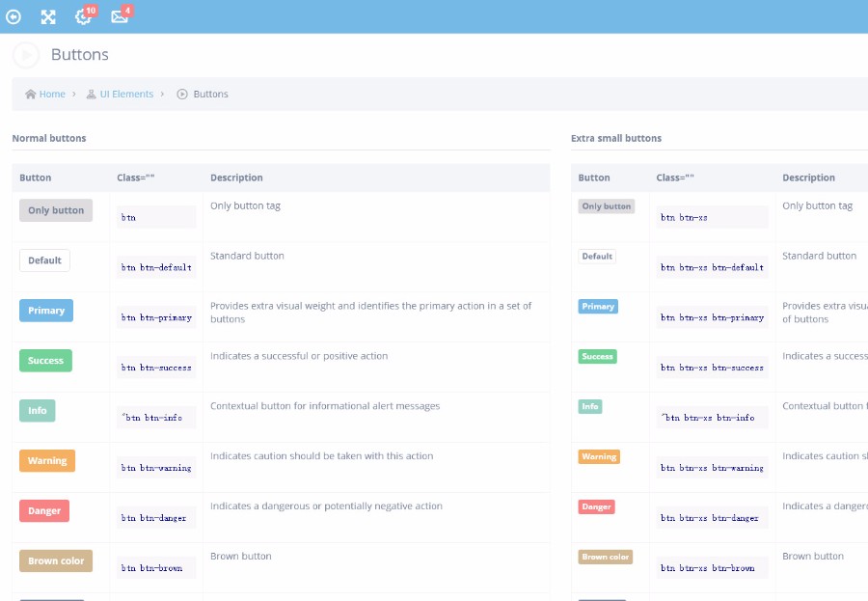Click the flask icon next to UI Elements
This screenshot has width=868, height=601.
pyautogui.click(x=92, y=95)
